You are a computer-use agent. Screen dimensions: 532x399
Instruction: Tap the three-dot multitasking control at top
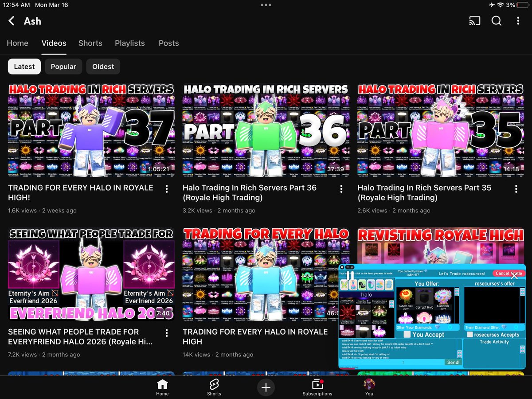(x=266, y=5)
